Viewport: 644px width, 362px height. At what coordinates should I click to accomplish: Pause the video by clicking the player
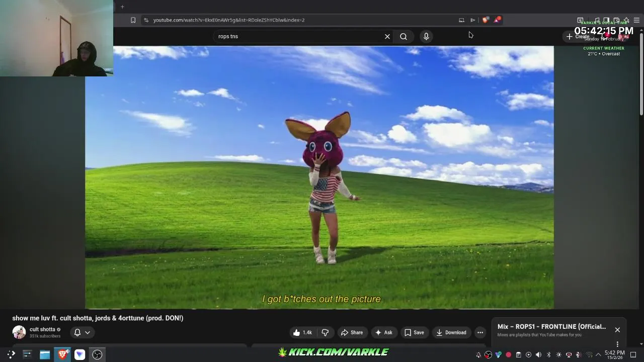(319, 177)
